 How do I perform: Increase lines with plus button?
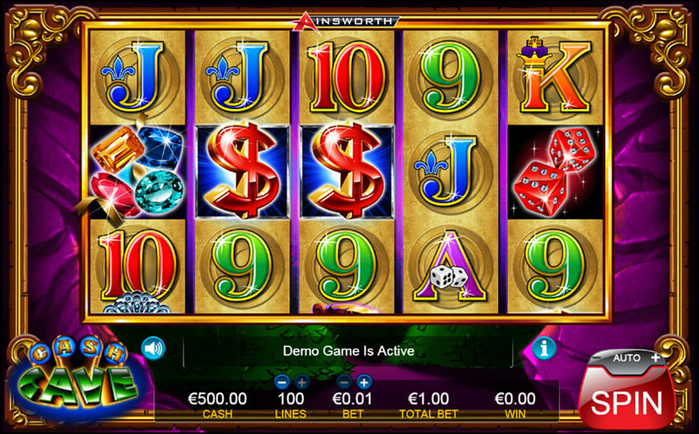pos(302,382)
